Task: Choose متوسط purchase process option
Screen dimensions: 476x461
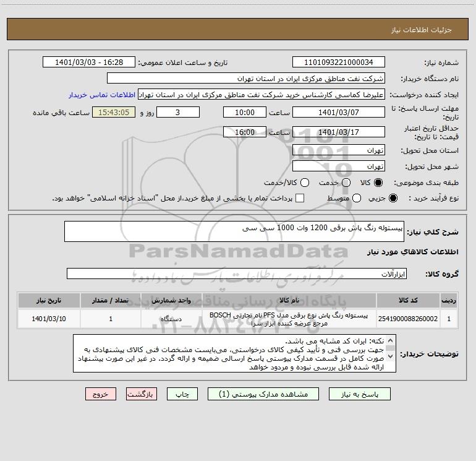Action: (x=357, y=198)
